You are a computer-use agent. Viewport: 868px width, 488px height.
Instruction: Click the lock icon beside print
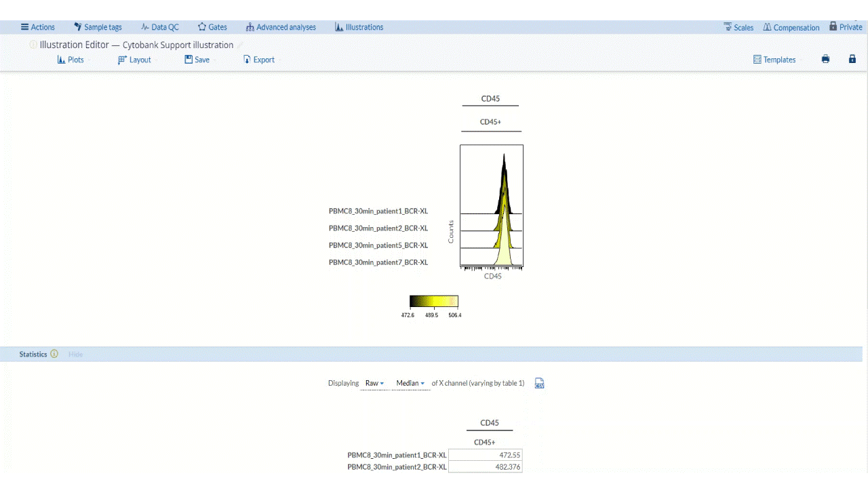pos(852,60)
